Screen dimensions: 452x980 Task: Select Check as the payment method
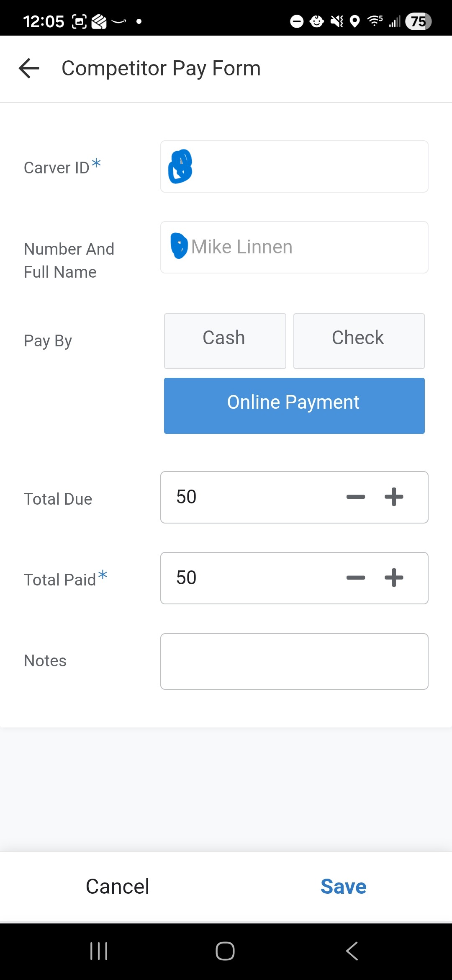359,340
